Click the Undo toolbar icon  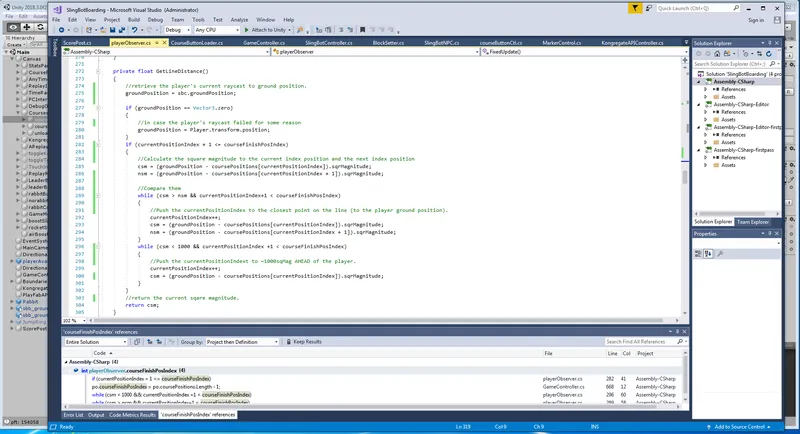(134, 30)
